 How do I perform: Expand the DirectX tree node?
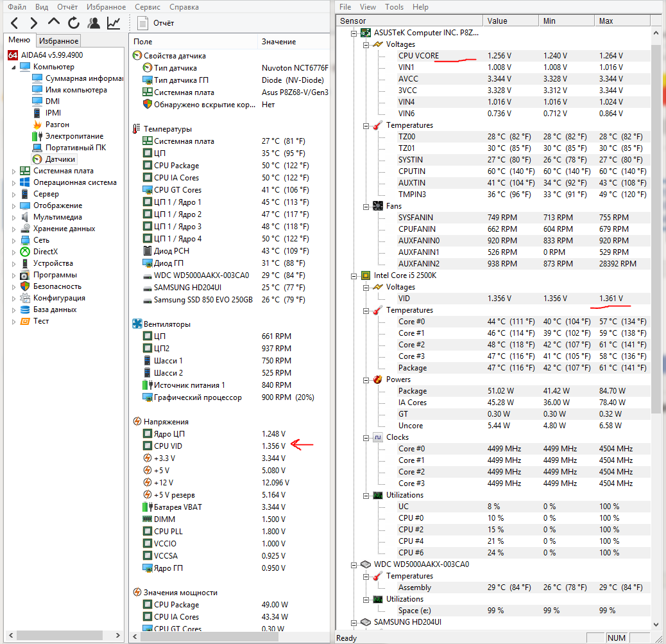point(13,252)
